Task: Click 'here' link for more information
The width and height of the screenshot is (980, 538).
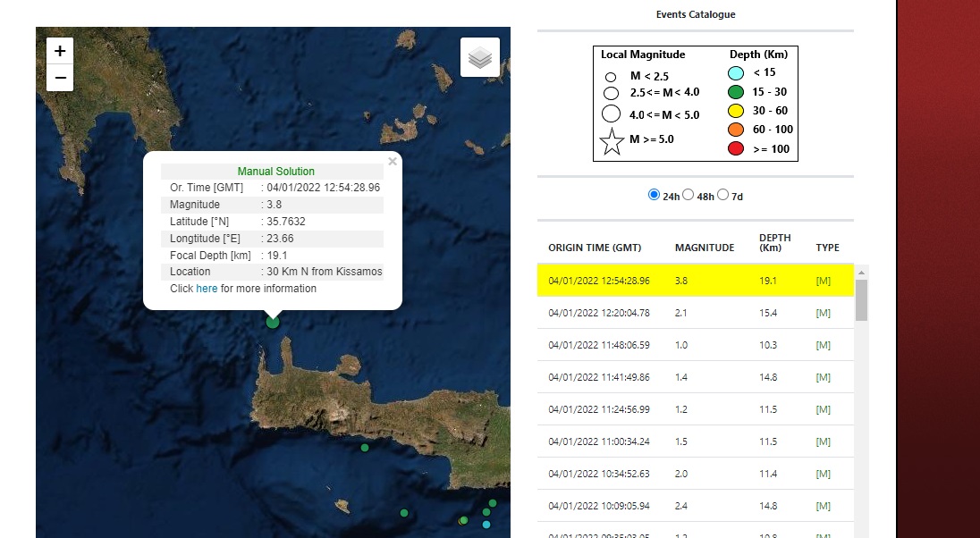Action: click(x=207, y=289)
